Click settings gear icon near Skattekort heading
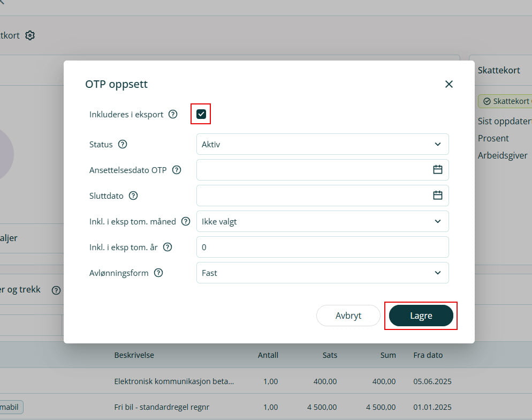 click(x=30, y=35)
